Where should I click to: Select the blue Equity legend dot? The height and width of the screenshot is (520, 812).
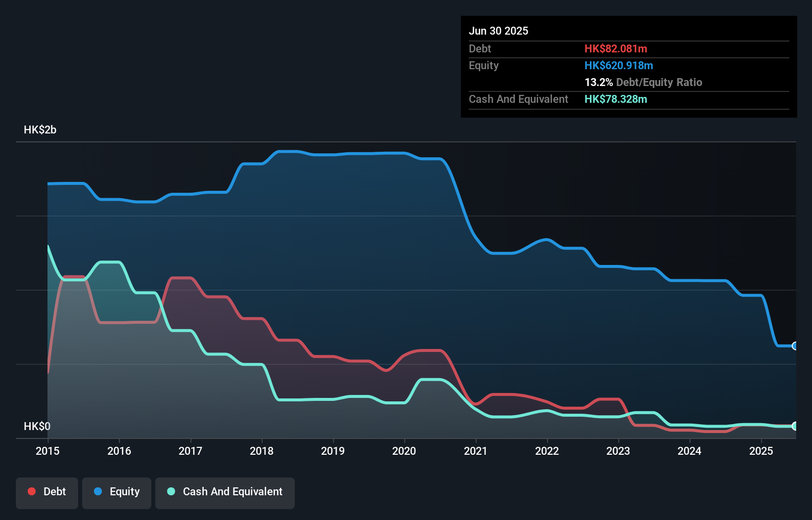click(97, 491)
